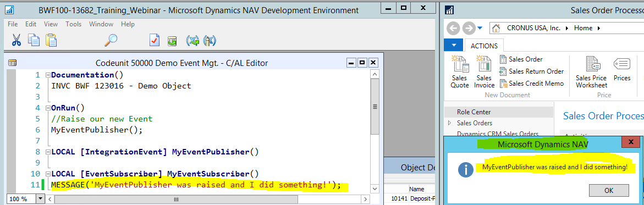Click the INVC BWF 123016 - Demo Object line
The image size is (644, 205).
121,86
